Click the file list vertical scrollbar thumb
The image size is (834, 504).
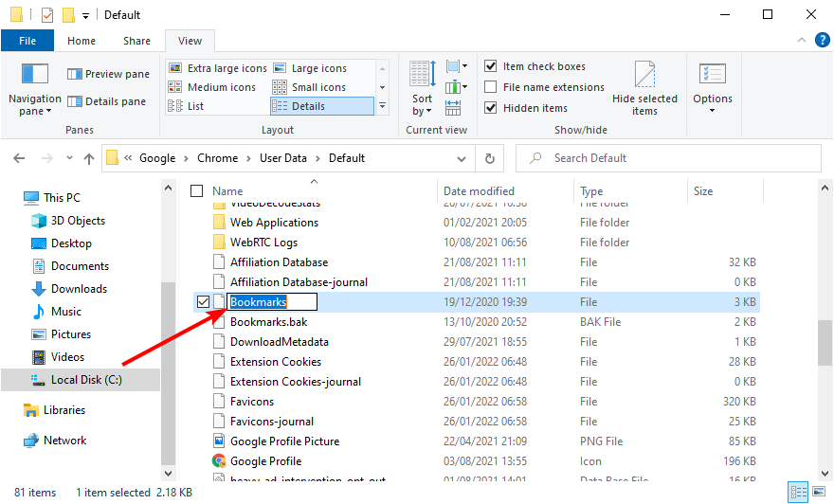[825, 343]
